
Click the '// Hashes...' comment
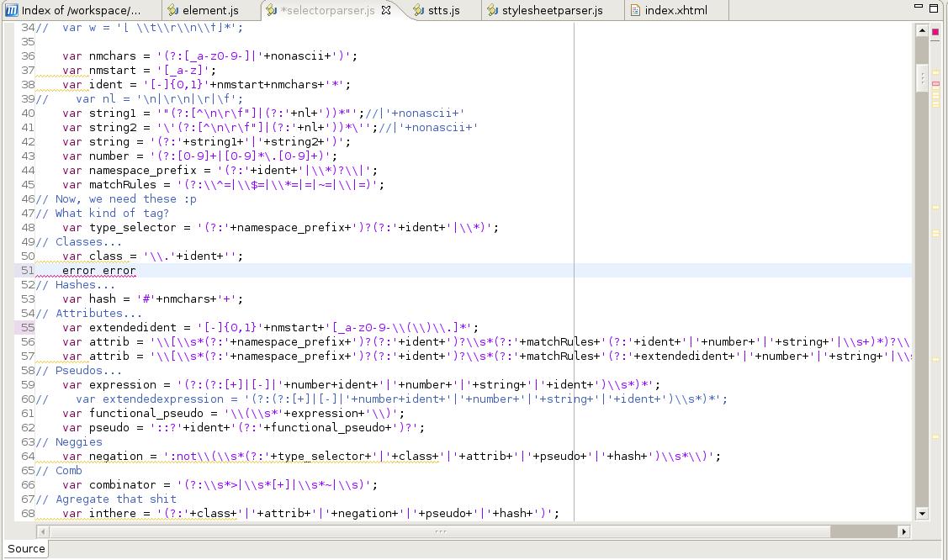tap(75, 284)
